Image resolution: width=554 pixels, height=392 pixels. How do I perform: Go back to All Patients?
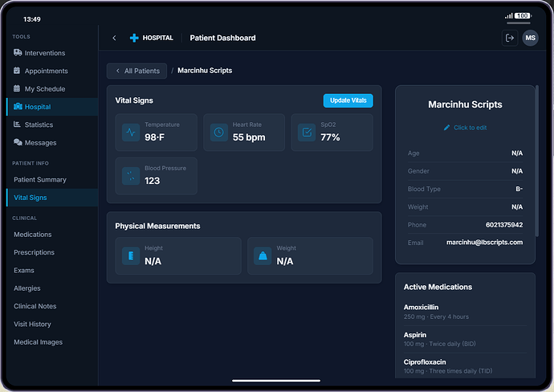137,71
